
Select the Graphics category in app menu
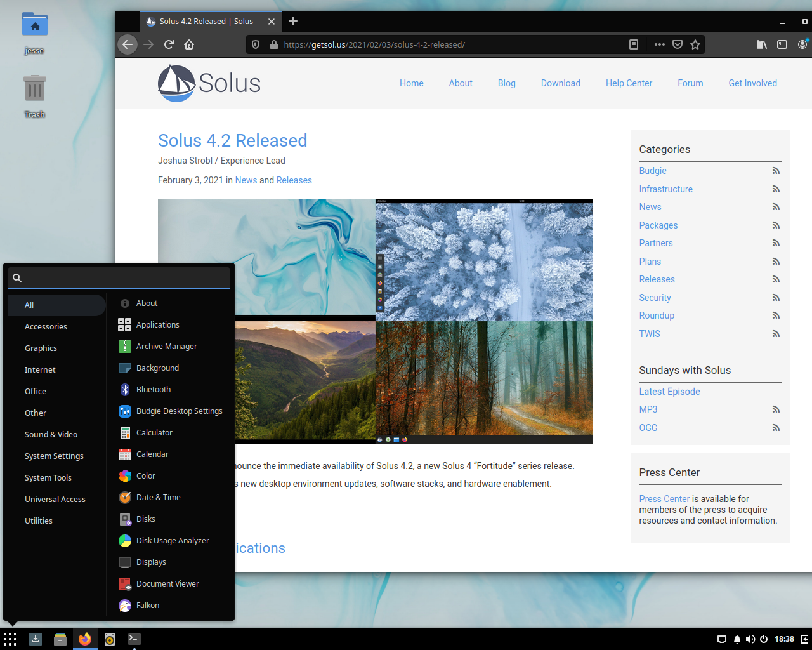click(41, 348)
